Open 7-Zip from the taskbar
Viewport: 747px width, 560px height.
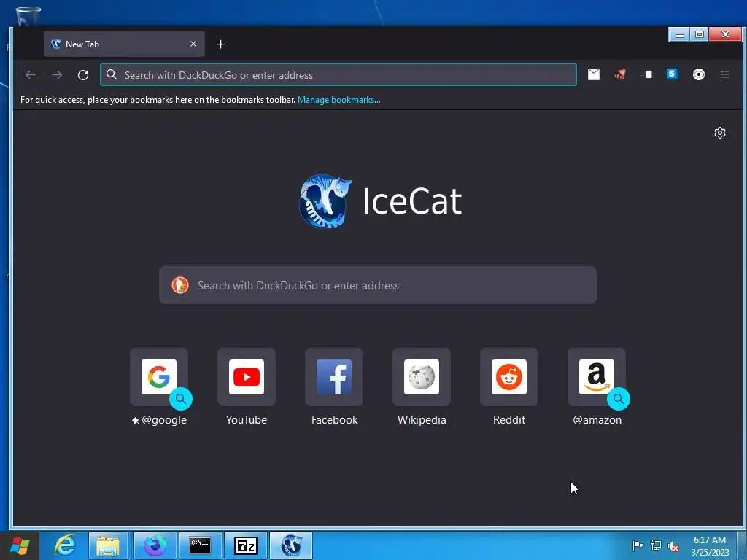(246, 545)
